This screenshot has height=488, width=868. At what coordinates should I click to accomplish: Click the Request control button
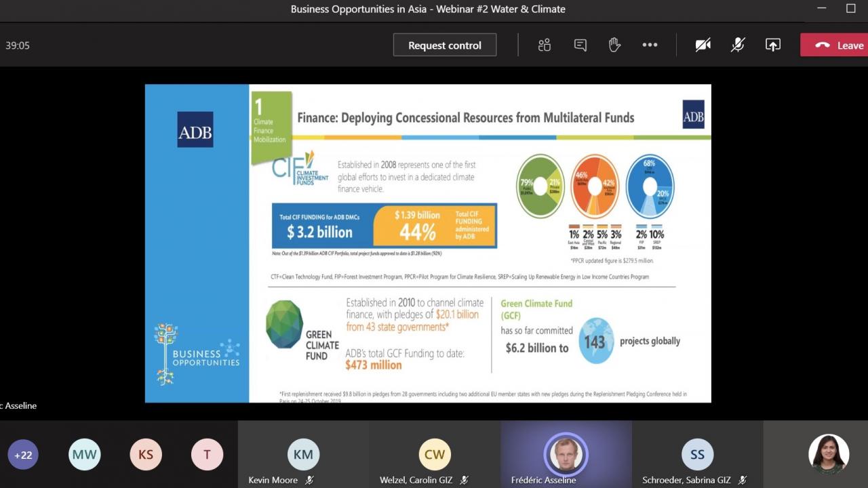coord(445,45)
